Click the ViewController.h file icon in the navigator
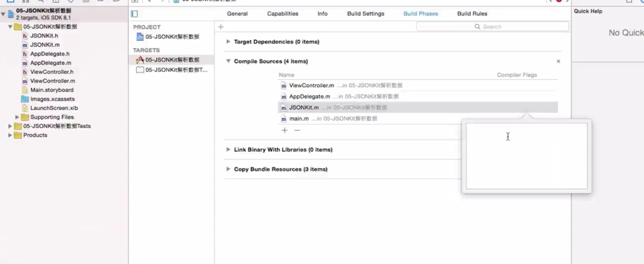The height and width of the screenshot is (264, 644). 25,72
